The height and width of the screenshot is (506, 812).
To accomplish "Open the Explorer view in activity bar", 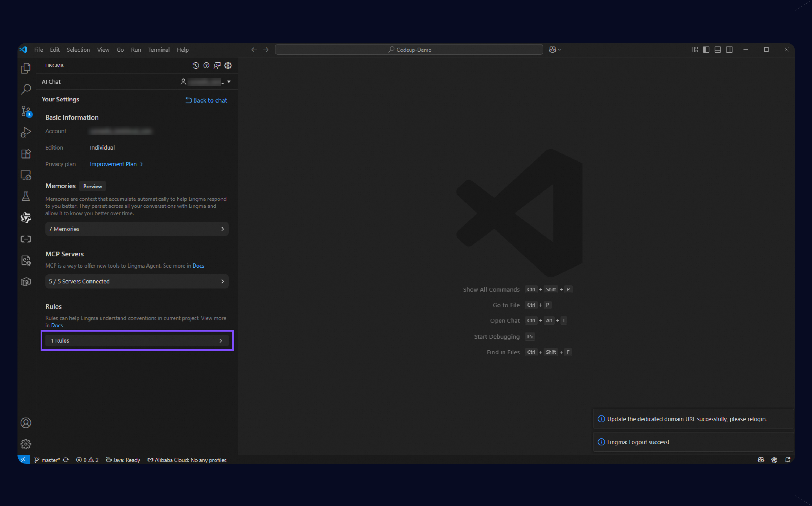I will pyautogui.click(x=26, y=68).
